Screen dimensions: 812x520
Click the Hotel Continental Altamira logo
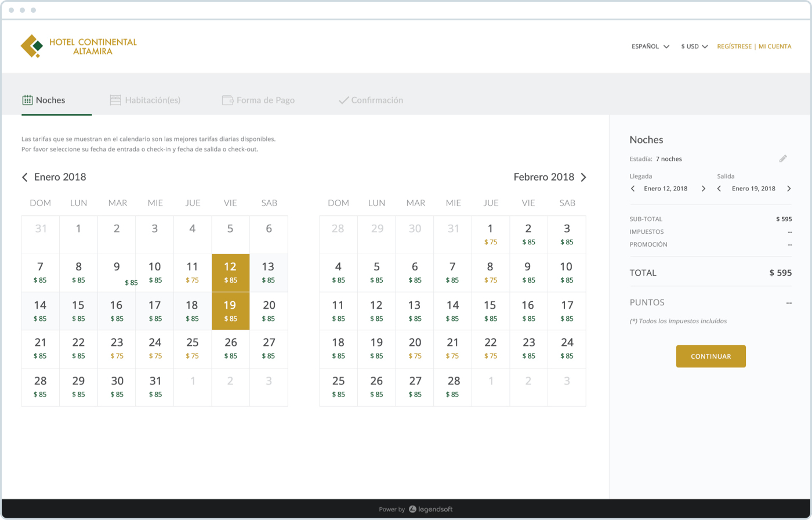[x=79, y=46]
